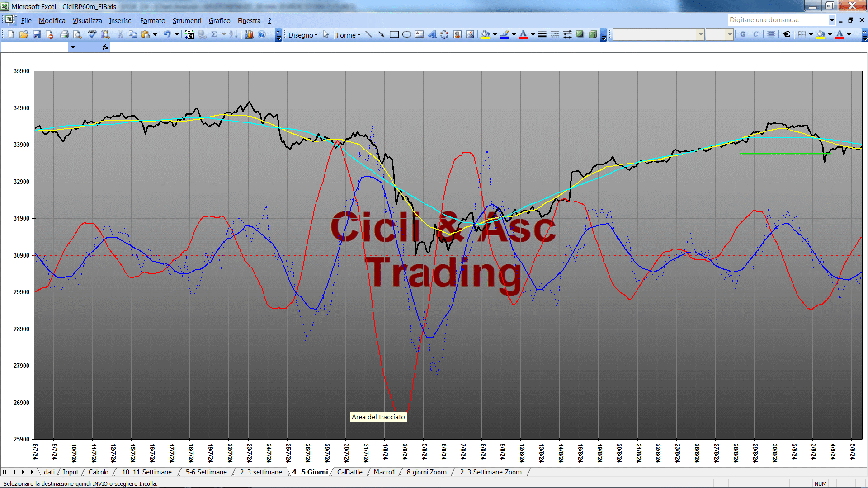Choose Arrow Style icon
The height and width of the screenshot is (488, 868).
(567, 35)
